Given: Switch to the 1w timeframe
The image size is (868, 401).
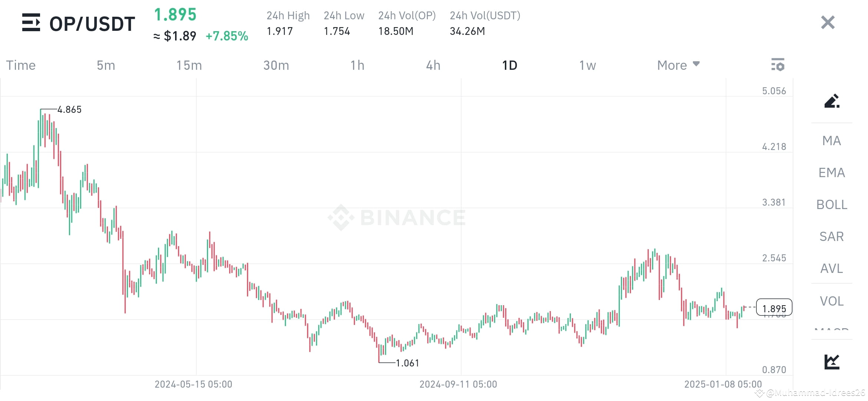Looking at the screenshot, I should 587,65.
